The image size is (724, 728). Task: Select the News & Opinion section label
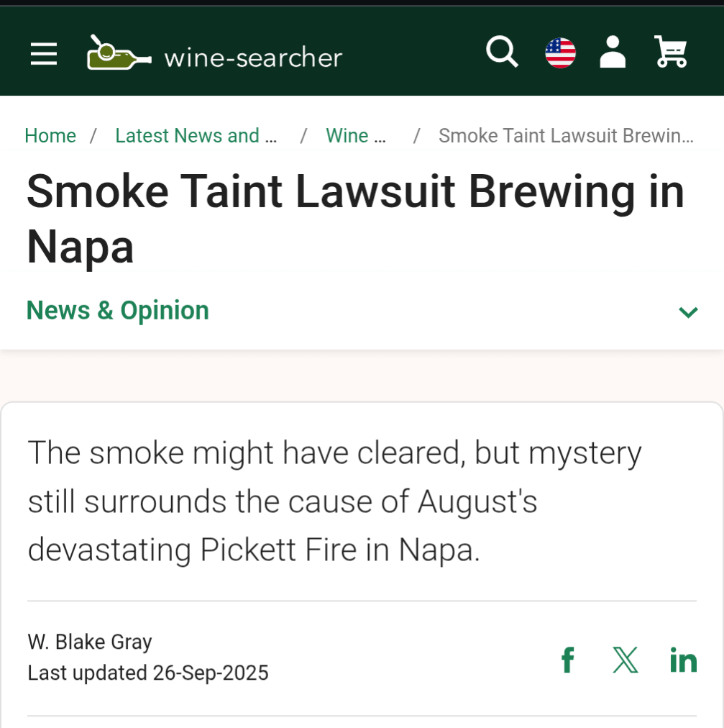tap(118, 311)
